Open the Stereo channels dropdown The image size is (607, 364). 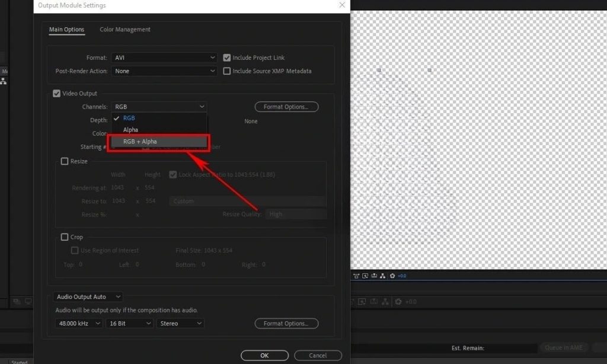180,323
